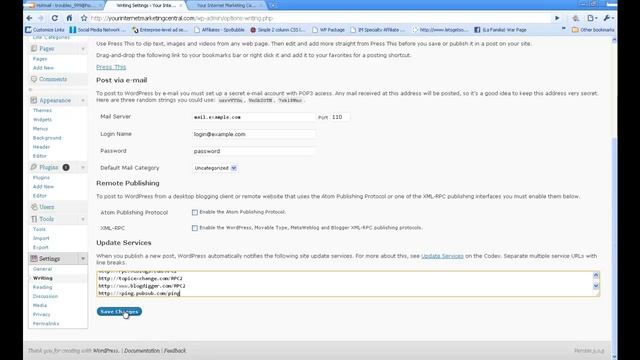Open the Themes link under Appearance
Viewport: 640px width, 360px height.
pos(42,110)
